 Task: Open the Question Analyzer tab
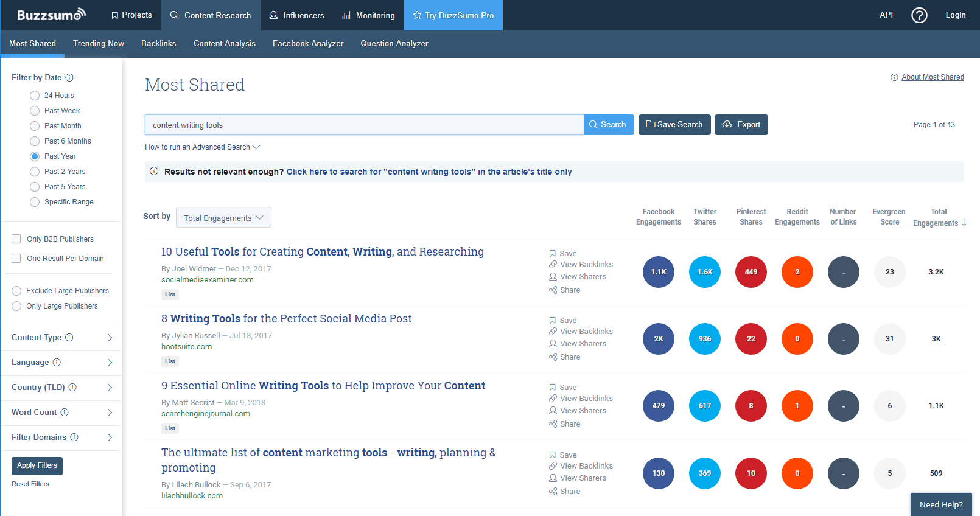point(394,43)
